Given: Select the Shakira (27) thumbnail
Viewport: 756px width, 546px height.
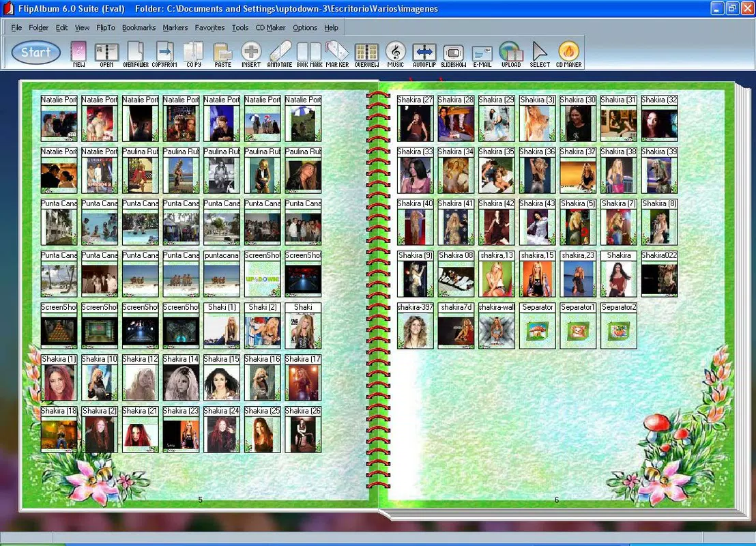Looking at the screenshot, I should tap(415, 118).
